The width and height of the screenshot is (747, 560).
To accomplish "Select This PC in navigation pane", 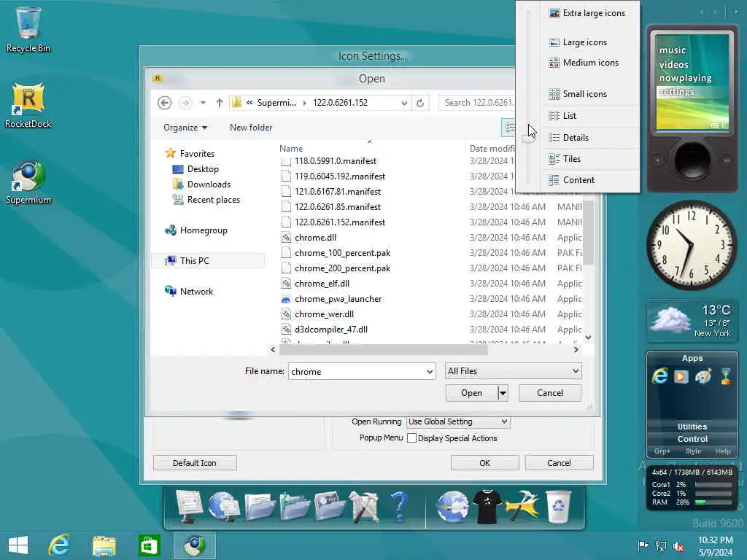I will (208, 261).
